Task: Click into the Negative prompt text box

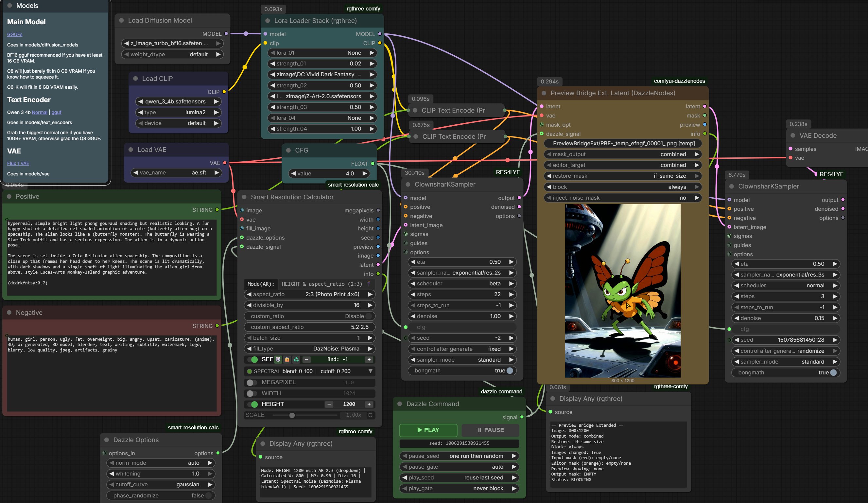Action: coord(112,373)
